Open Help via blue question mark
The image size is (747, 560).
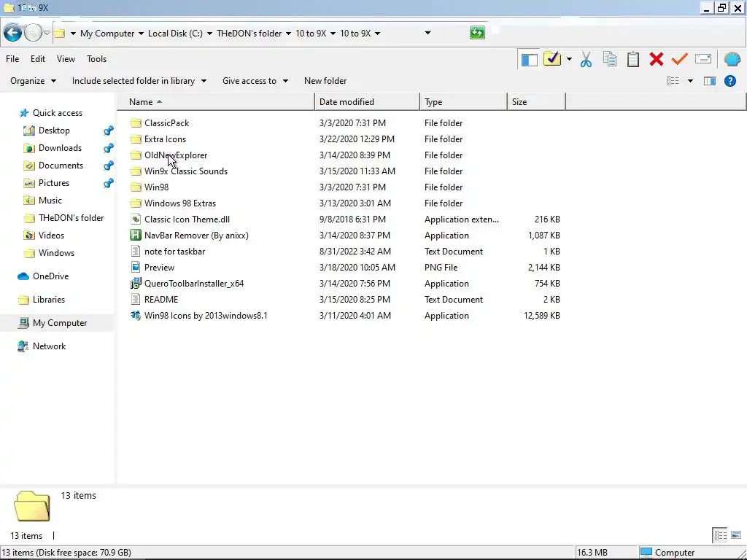coord(729,81)
